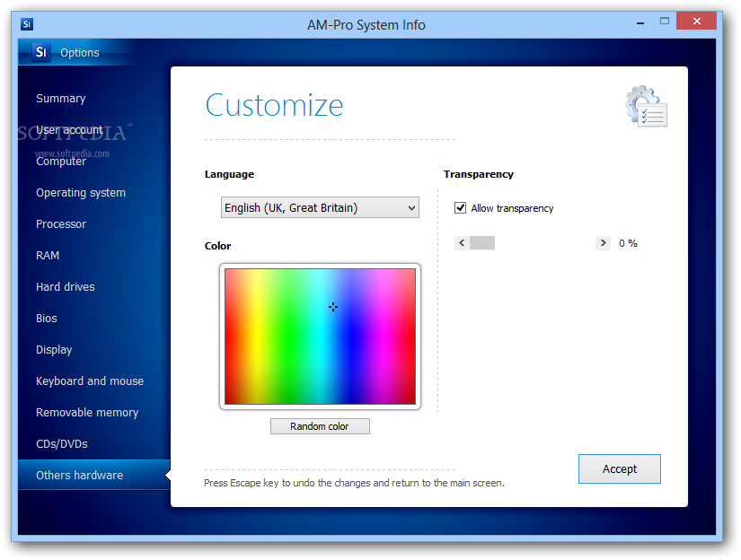Image resolution: width=741 pixels, height=560 pixels.
Task: Minimize the AM-Pro System Info window
Action: click(x=640, y=22)
